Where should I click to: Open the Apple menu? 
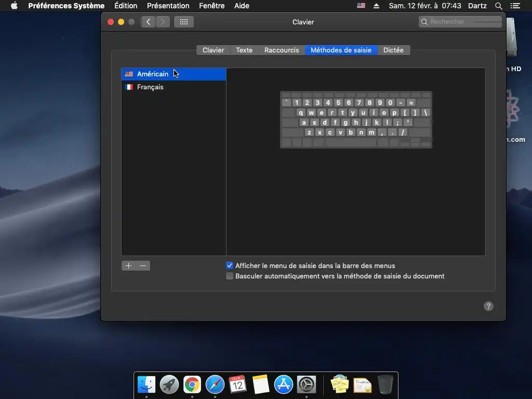click(x=14, y=6)
